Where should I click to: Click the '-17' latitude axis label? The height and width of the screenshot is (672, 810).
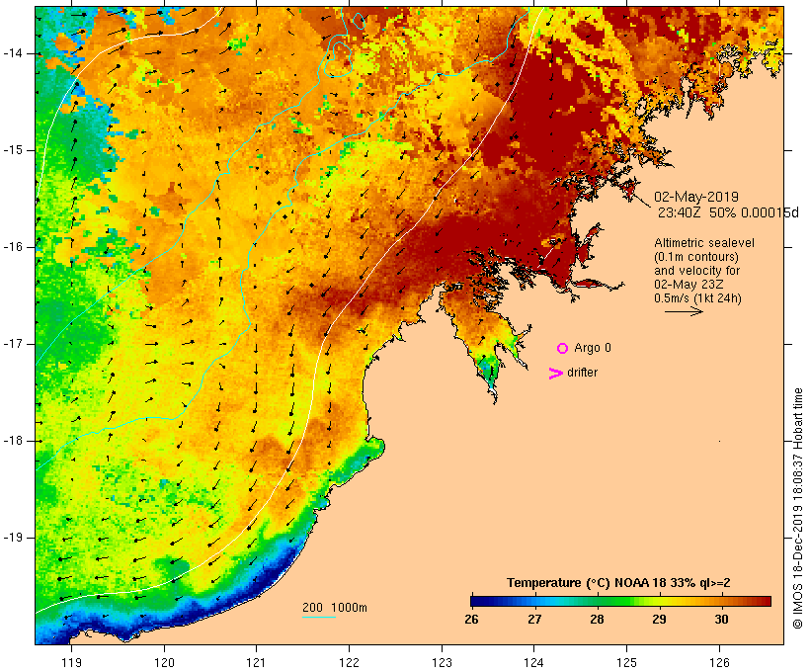coord(13,344)
